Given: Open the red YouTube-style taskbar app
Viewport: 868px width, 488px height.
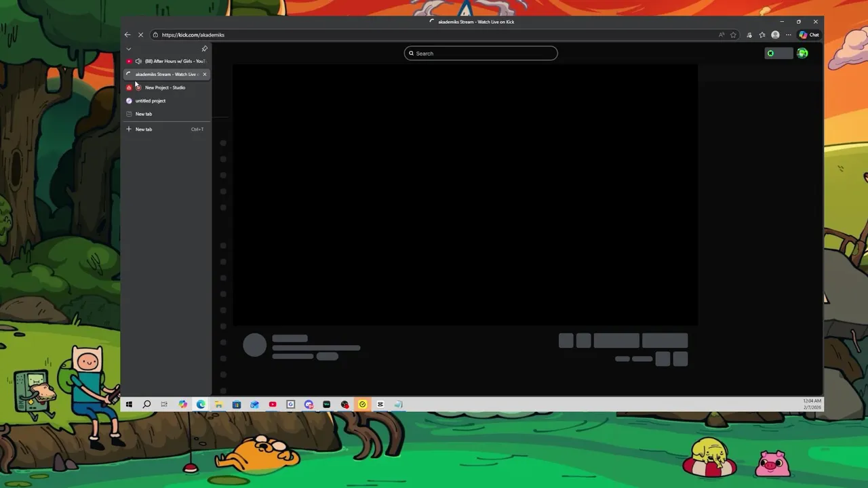Looking at the screenshot, I should (273, 405).
